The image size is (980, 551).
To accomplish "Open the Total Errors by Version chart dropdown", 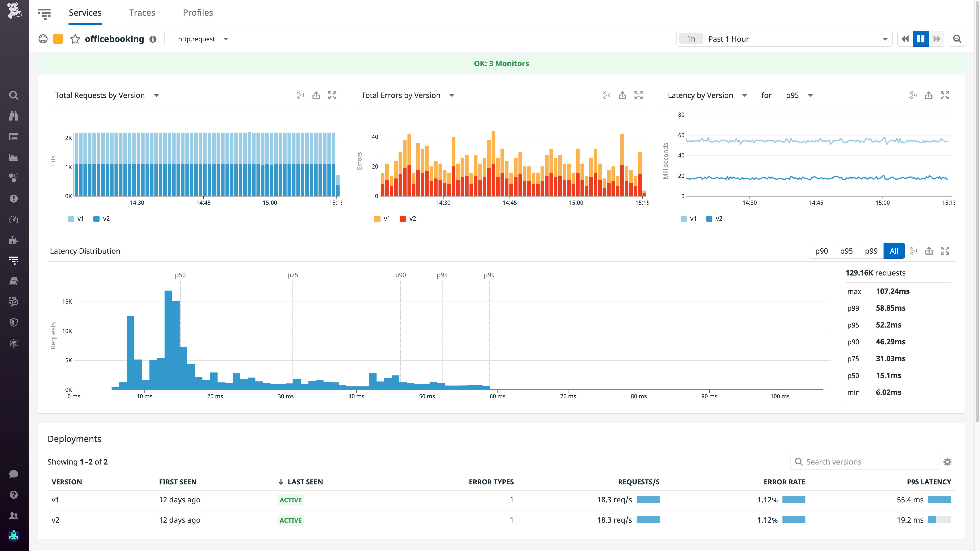I will (x=452, y=95).
